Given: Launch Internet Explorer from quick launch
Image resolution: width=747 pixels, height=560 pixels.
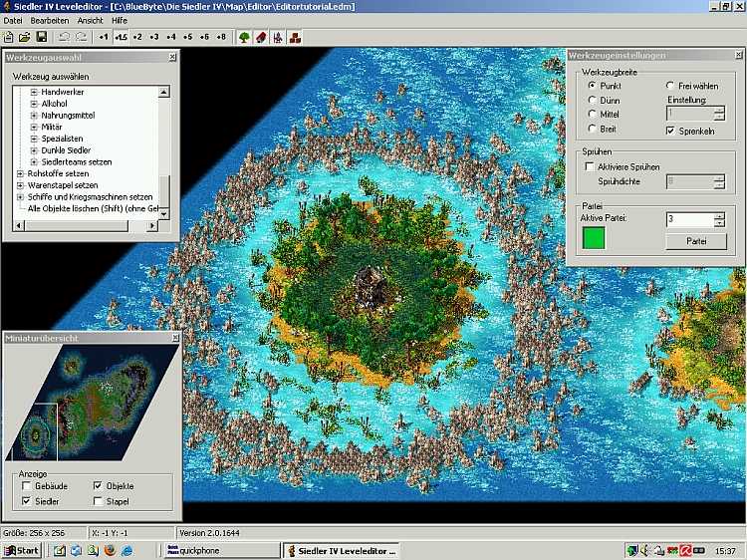Looking at the screenshot, I should pos(126,550).
